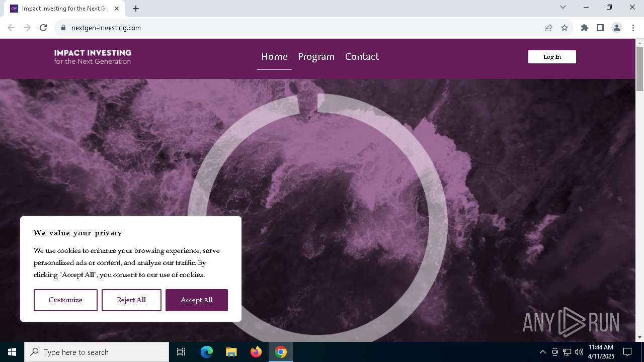Screen dimensions: 644x362
Task: Open a new tab with the plus icon
Action: coord(136,9)
